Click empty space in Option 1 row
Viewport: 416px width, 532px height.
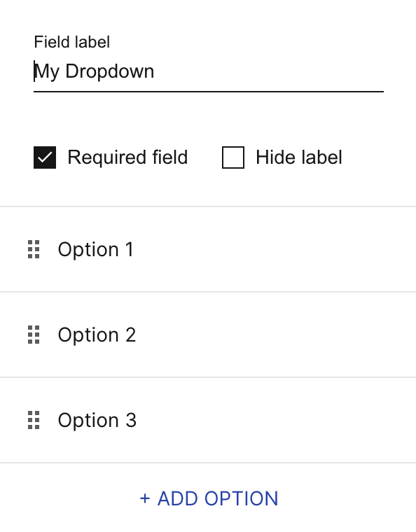[272, 249]
